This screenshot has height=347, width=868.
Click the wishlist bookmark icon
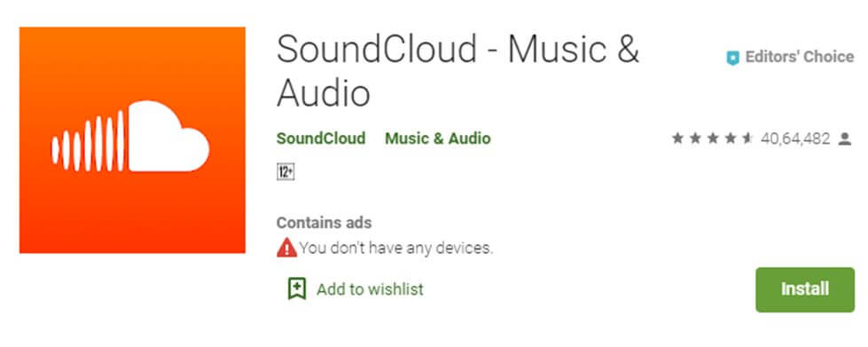pyautogui.click(x=297, y=288)
